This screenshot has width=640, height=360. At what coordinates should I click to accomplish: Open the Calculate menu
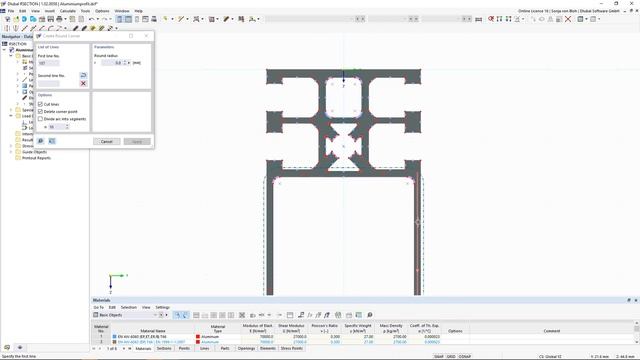(67, 11)
